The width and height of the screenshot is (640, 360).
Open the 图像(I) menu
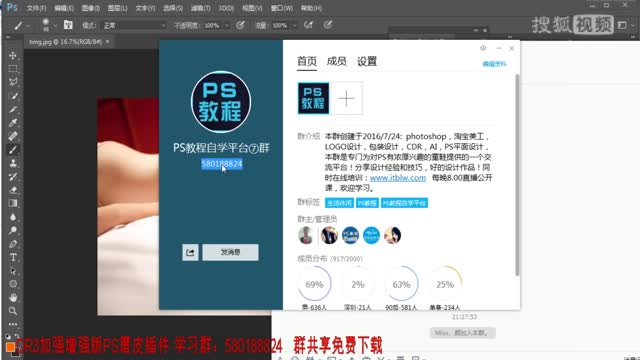pyautogui.click(x=91, y=8)
